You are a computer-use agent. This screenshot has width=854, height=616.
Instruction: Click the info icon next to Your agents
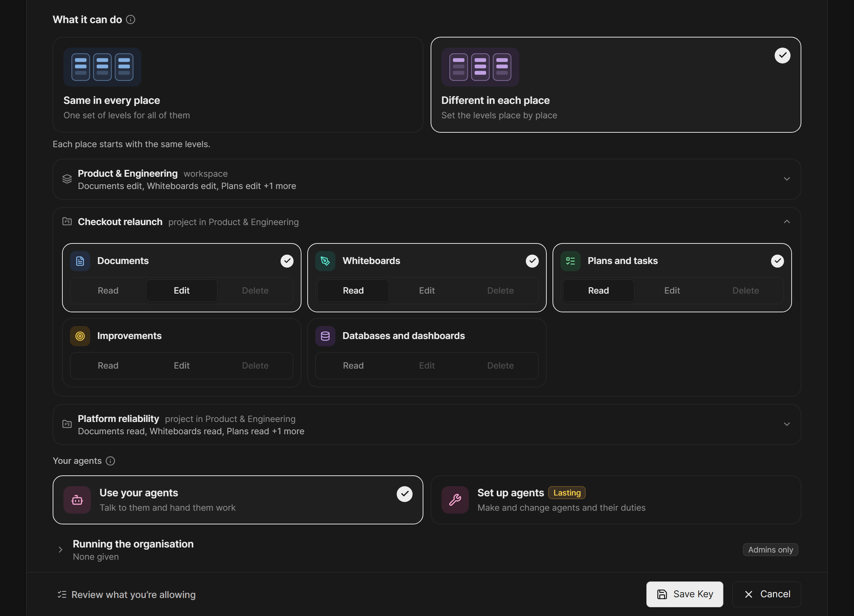click(110, 461)
